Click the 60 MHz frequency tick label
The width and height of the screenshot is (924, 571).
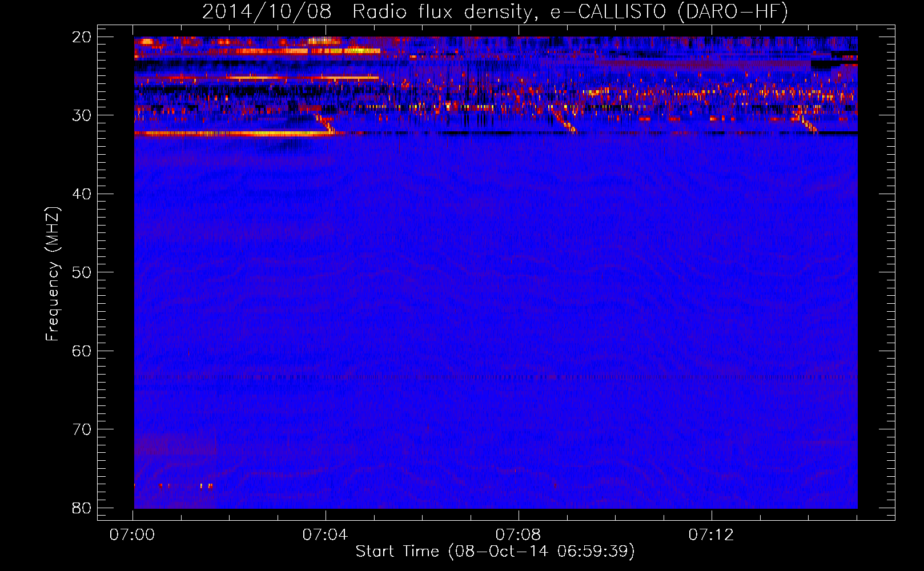82,351
